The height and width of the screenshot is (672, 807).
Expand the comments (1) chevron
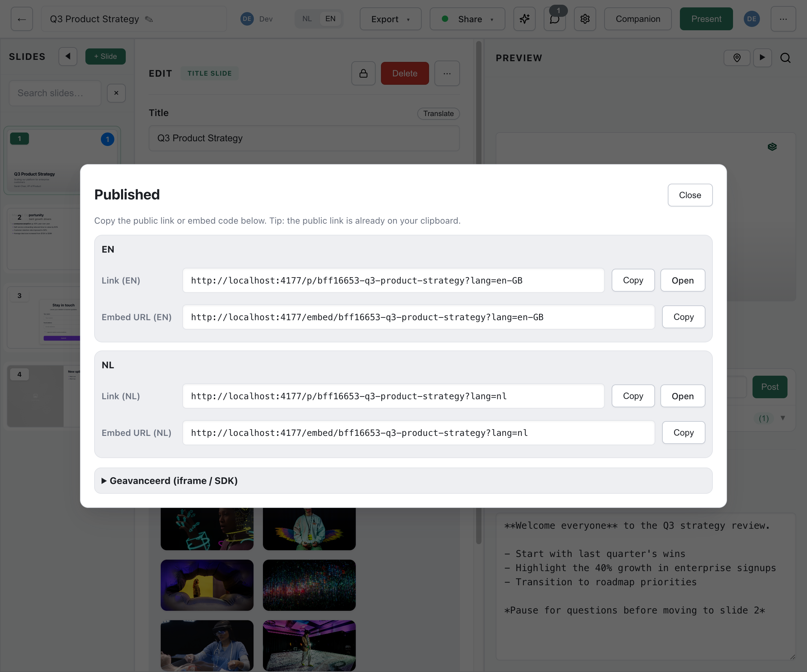[783, 418]
